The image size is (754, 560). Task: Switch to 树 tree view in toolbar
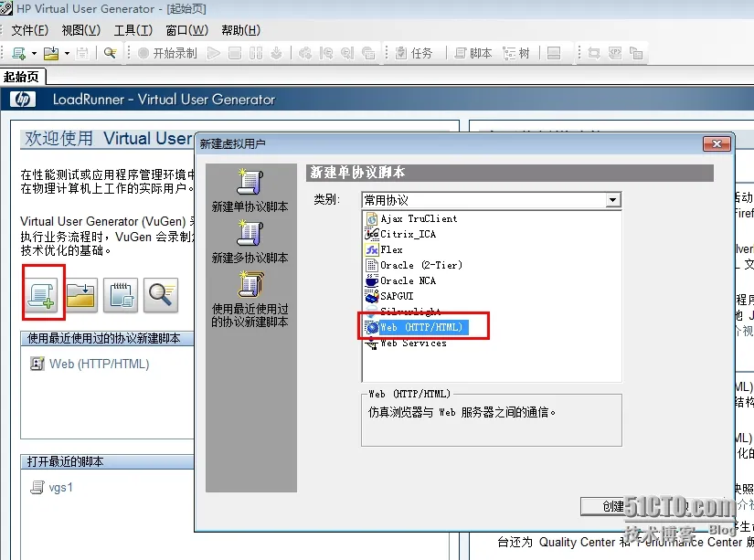516,53
